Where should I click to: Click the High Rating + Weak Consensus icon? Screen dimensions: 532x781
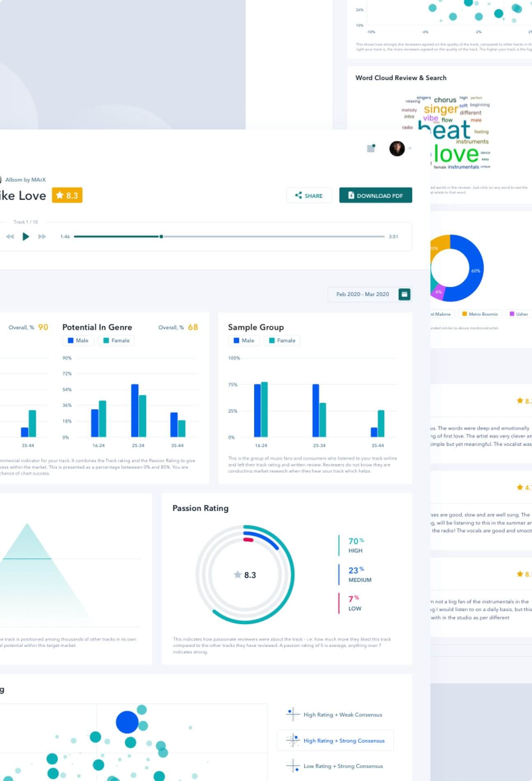(x=293, y=714)
